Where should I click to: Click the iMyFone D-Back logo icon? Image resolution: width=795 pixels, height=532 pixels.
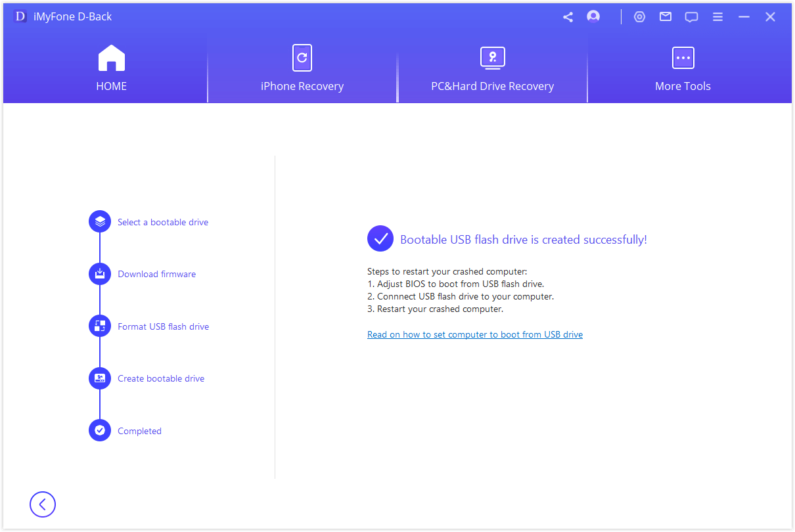click(x=20, y=16)
